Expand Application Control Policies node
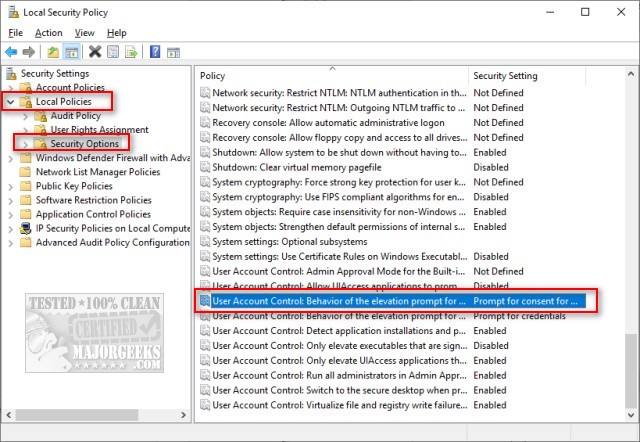This screenshot has width=640, height=442. pos(11,215)
